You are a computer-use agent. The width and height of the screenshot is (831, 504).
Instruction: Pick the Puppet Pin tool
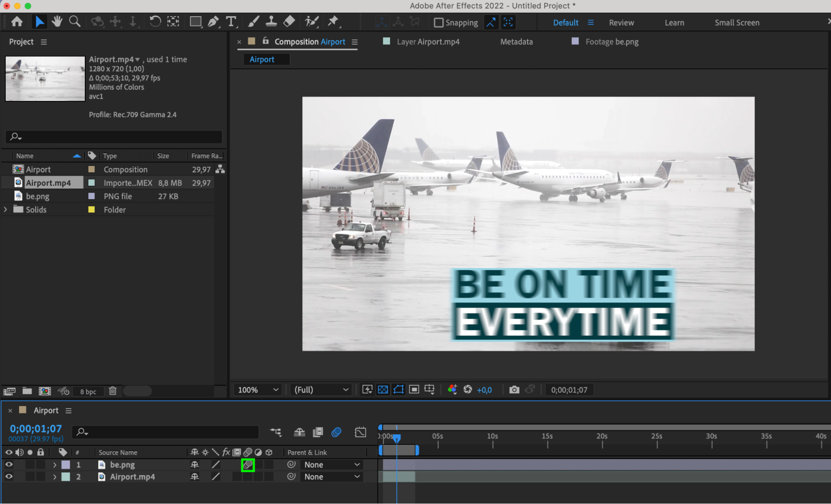pos(333,22)
